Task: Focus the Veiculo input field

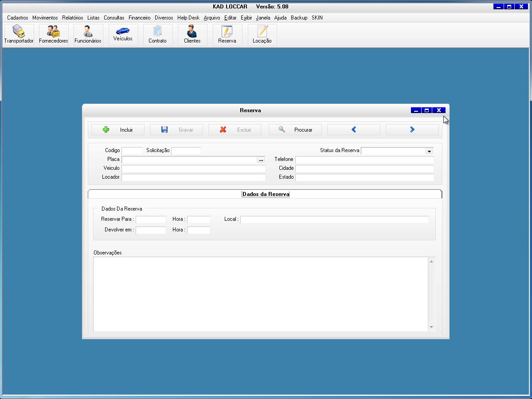Action: [193, 168]
